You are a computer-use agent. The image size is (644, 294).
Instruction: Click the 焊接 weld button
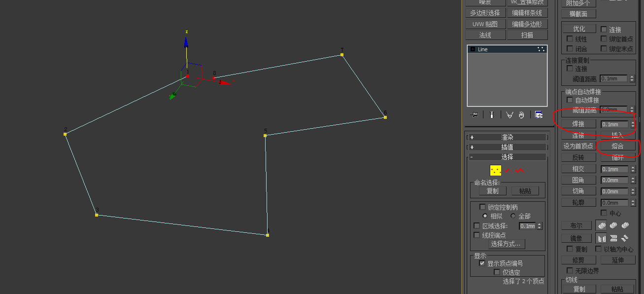pyautogui.click(x=578, y=124)
